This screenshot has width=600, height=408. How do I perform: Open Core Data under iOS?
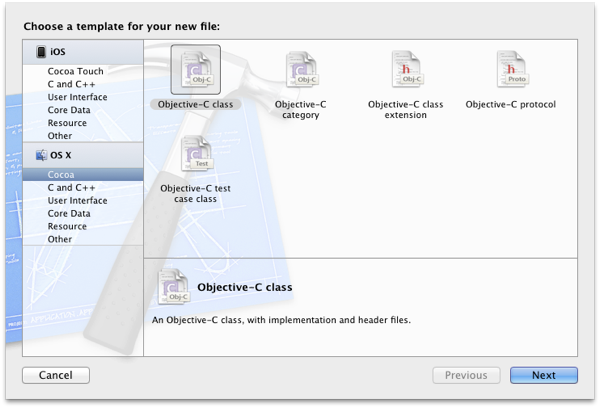pos(69,110)
